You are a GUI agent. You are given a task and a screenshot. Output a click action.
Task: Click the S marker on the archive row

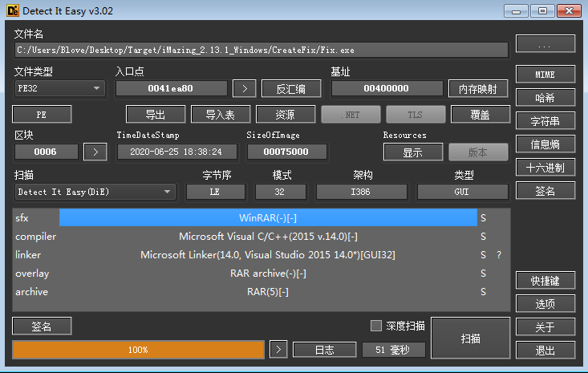coord(484,292)
